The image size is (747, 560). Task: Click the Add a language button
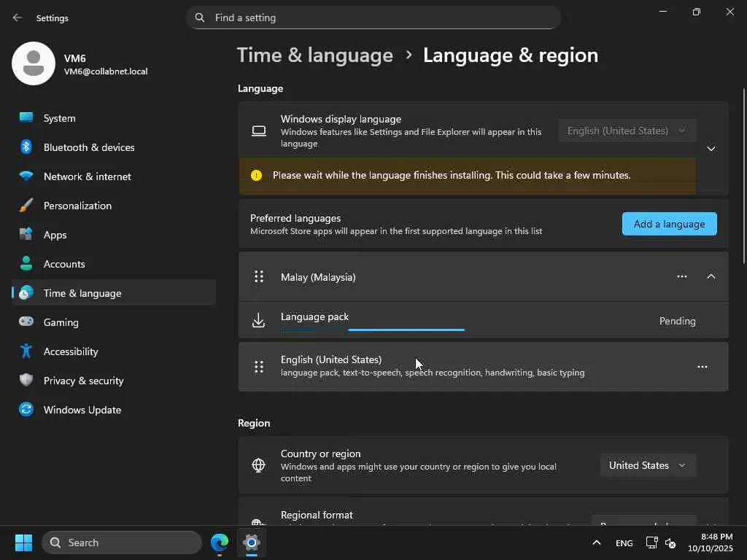(x=670, y=224)
